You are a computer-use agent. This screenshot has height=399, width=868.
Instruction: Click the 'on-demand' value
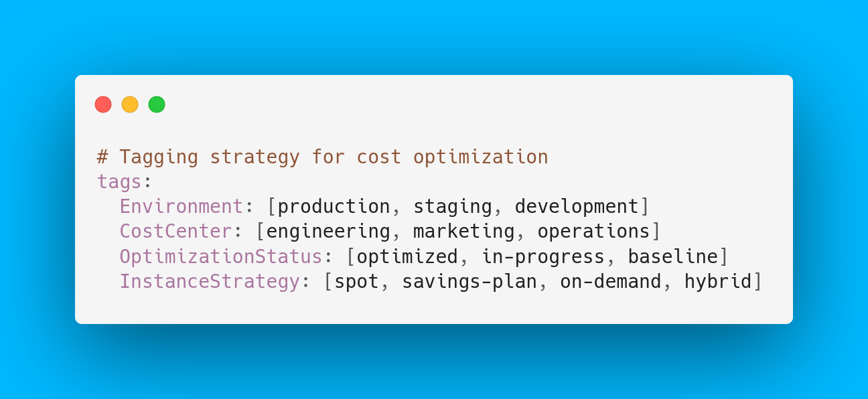coord(611,281)
